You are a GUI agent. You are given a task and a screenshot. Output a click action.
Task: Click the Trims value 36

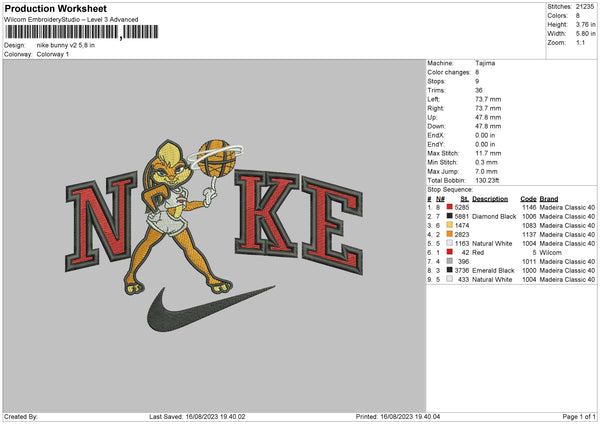(479, 90)
